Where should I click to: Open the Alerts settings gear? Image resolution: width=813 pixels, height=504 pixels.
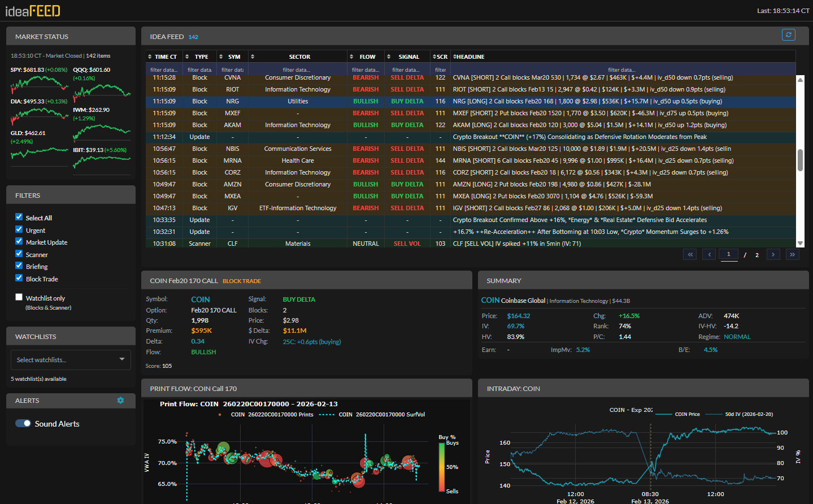tap(120, 401)
